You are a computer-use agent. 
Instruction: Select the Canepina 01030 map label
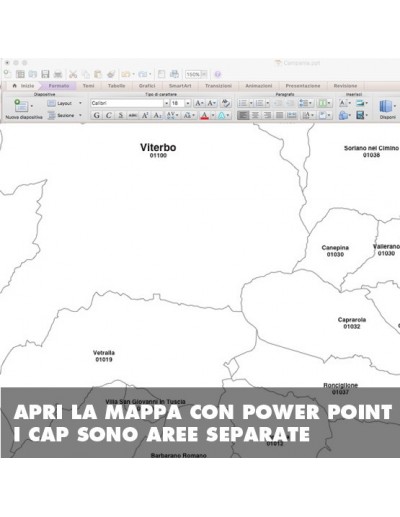tap(335, 251)
